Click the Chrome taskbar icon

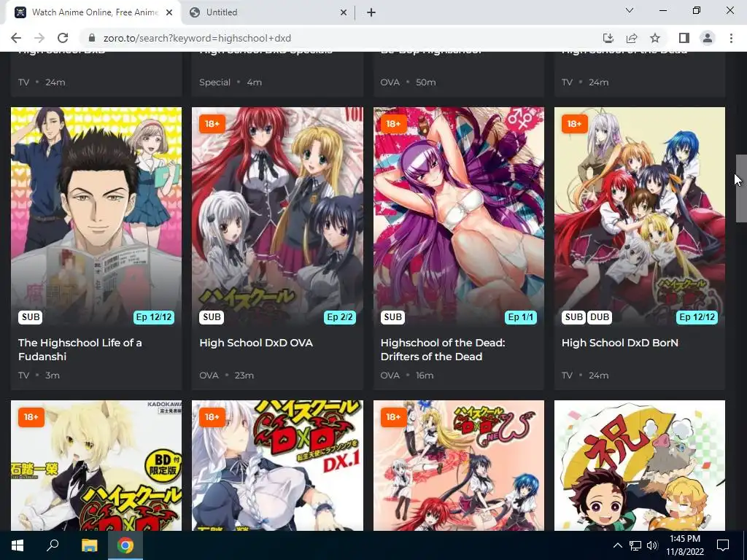pos(125,545)
